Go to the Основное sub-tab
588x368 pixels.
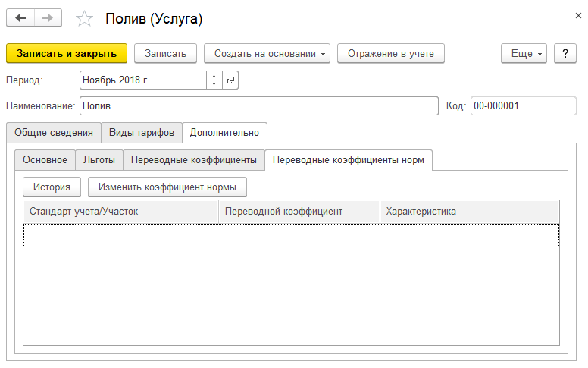coord(45,160)
